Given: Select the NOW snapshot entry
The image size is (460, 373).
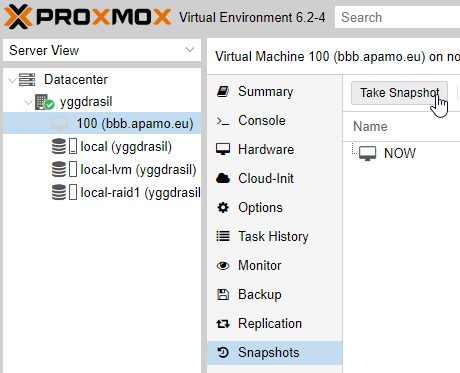Looking at the screenshot, I should click(400, 153).
